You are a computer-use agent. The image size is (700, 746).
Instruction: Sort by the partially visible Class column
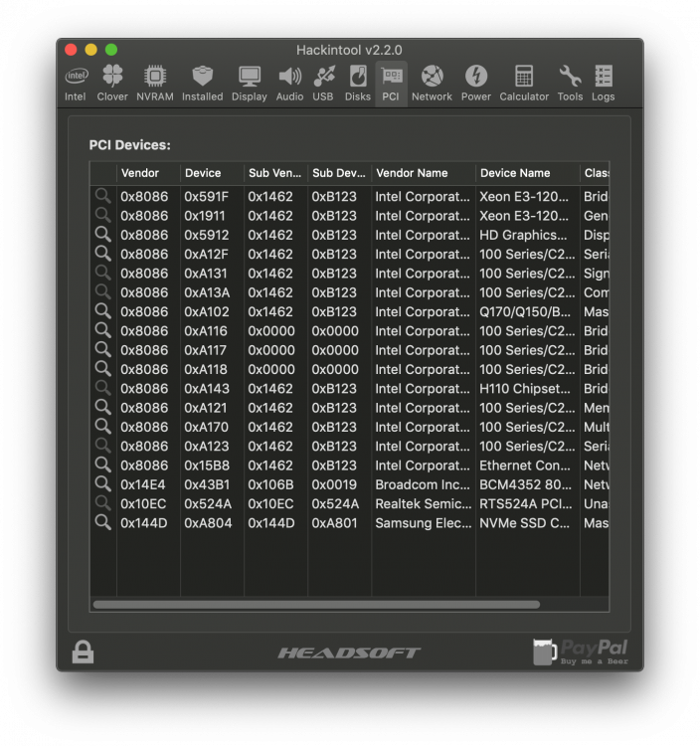595,173
